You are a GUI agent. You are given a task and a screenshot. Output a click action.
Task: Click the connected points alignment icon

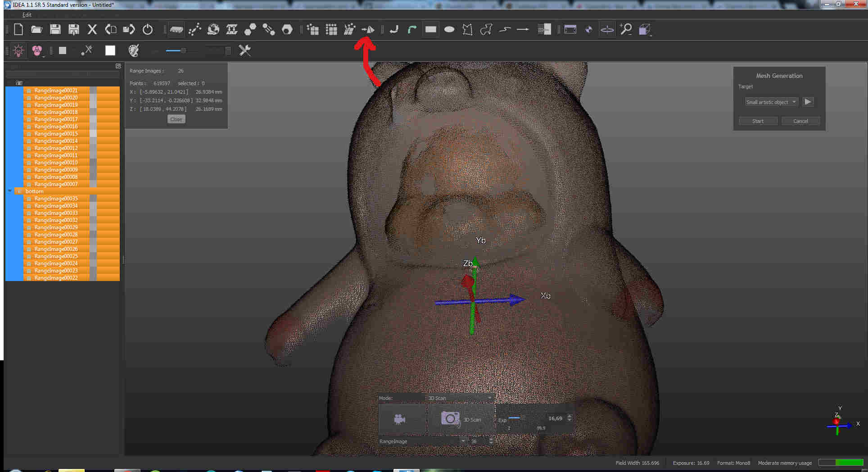coord(194,30)
